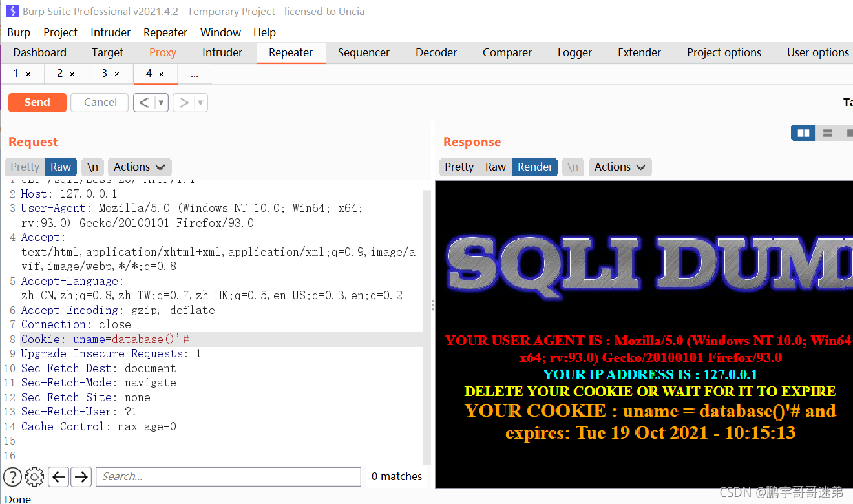Open the Project options tab
Image resolution: width=853 pixels, height=504 pixels.
724,53
